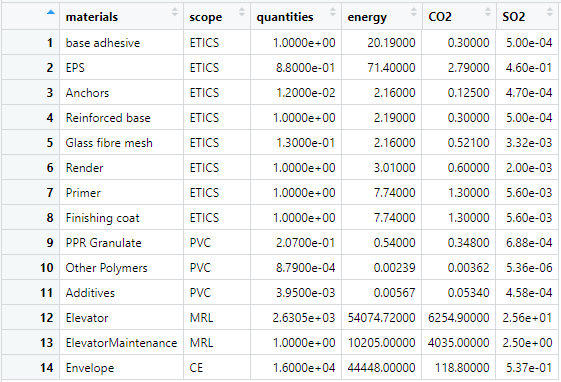
Task: Sort table using quantities arrows icon
Action: [333, 12]
